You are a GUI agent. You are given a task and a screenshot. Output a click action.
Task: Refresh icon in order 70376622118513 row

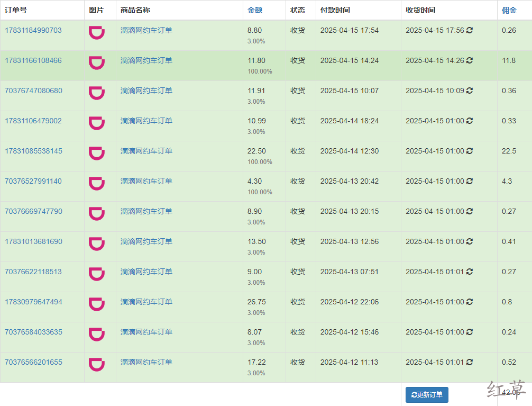[470, 272]
